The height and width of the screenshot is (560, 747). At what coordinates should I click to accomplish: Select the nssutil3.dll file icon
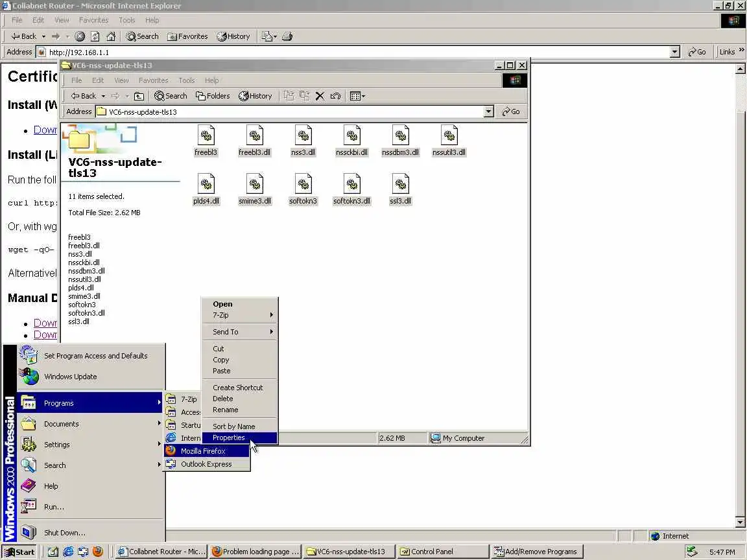click(x=449, y=135)
